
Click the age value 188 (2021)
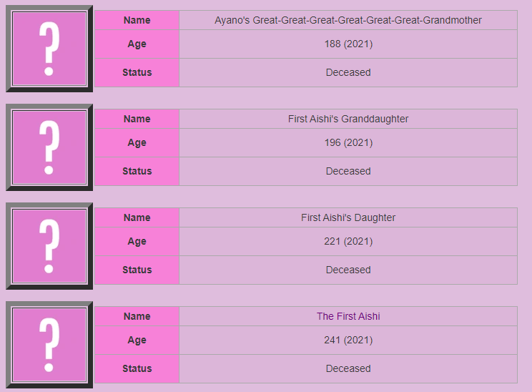tap(348, 44)
